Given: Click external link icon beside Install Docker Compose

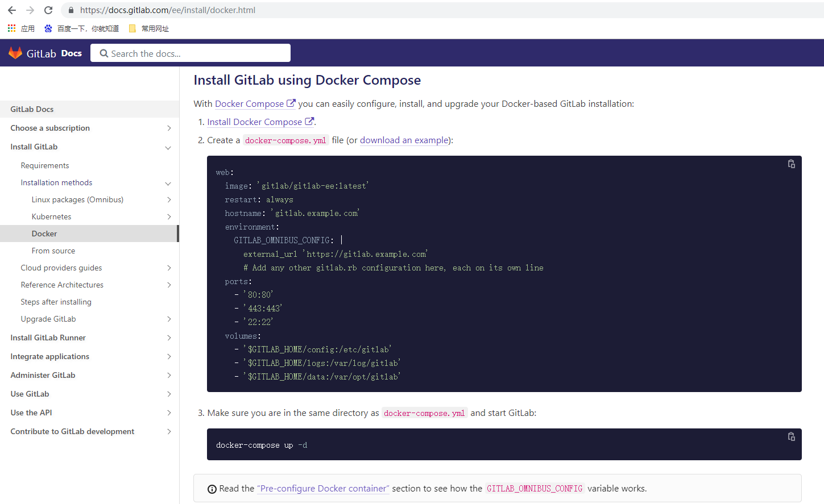Looking at the screenshot, I should click(309, 122).
